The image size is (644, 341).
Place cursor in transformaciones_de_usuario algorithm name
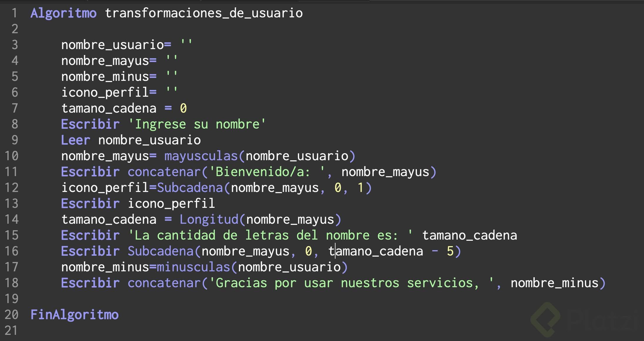point(204,13)
